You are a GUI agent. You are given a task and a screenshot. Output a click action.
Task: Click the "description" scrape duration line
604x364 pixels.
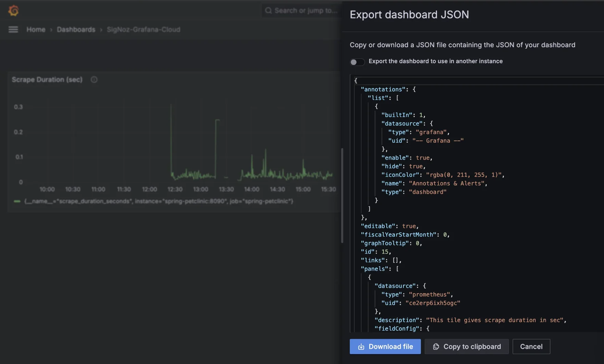click(471, 320)
